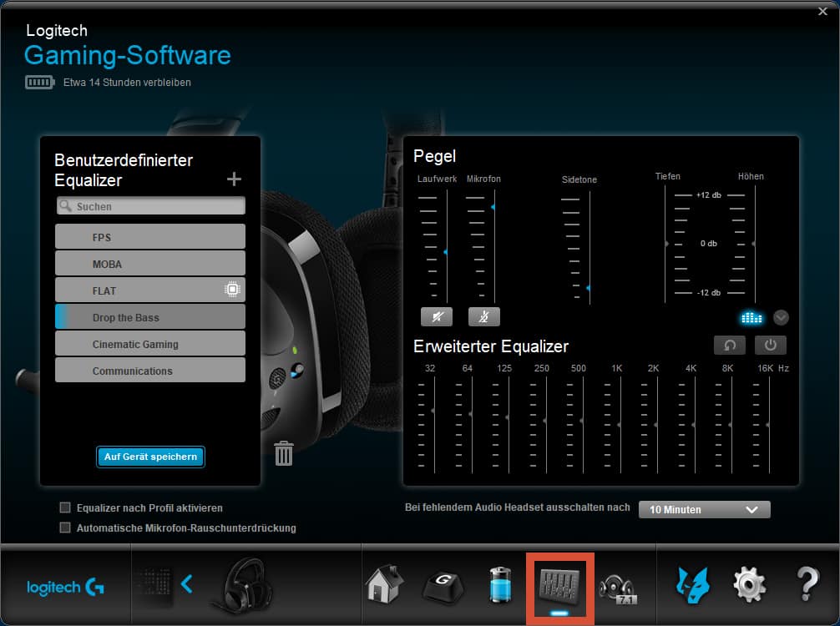This screenshot has height=626, width=840.
Task: Click the 1K band slider
Action: click(x=620, y=425)
